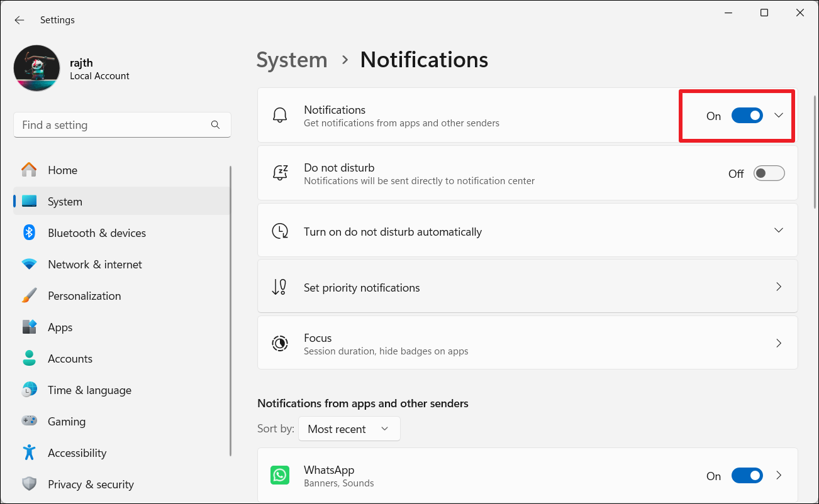Navigate to System in breadcrumb

(x=292, y=60)
